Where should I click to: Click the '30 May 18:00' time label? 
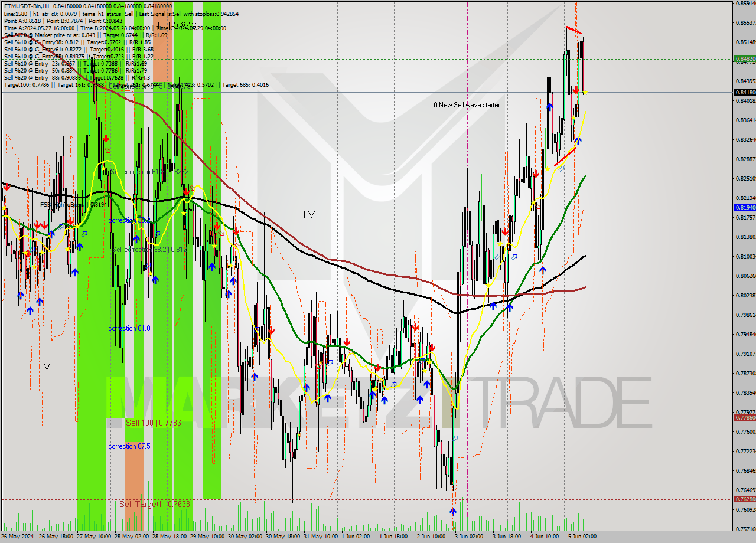283,537
